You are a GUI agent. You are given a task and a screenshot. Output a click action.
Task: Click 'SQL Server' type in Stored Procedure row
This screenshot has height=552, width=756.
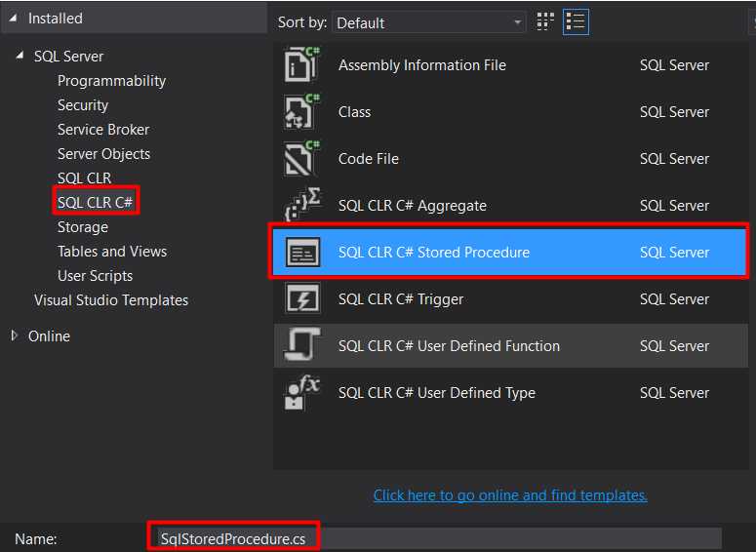(x=674, y=253)
